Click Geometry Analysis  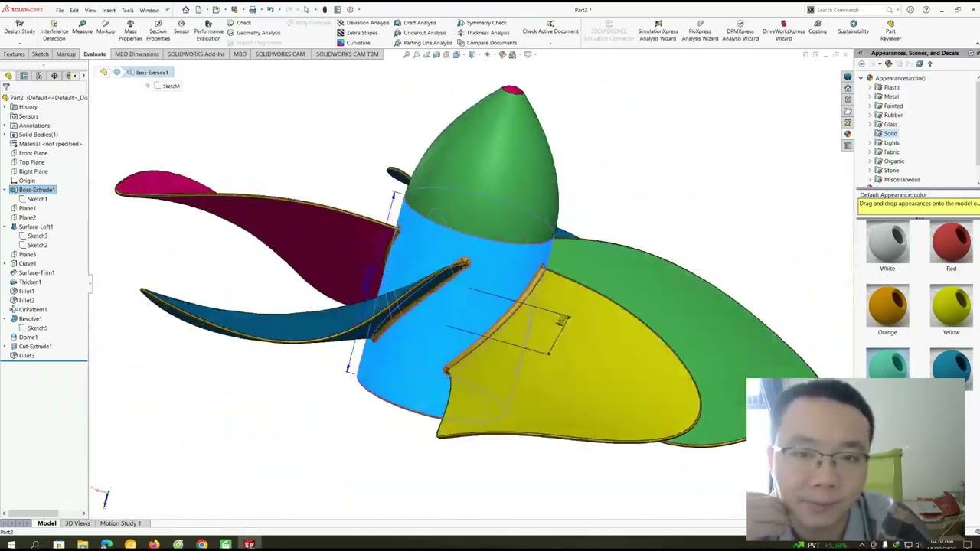(253, 33)
